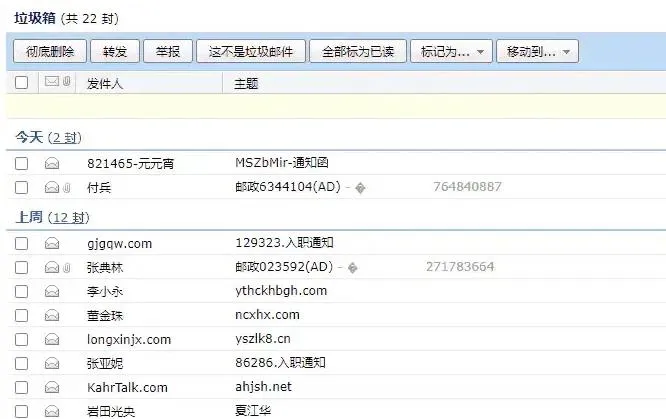This screenshot has height=419, width=666.
Task: Click sender name 付兵
Action: (99, 187)
